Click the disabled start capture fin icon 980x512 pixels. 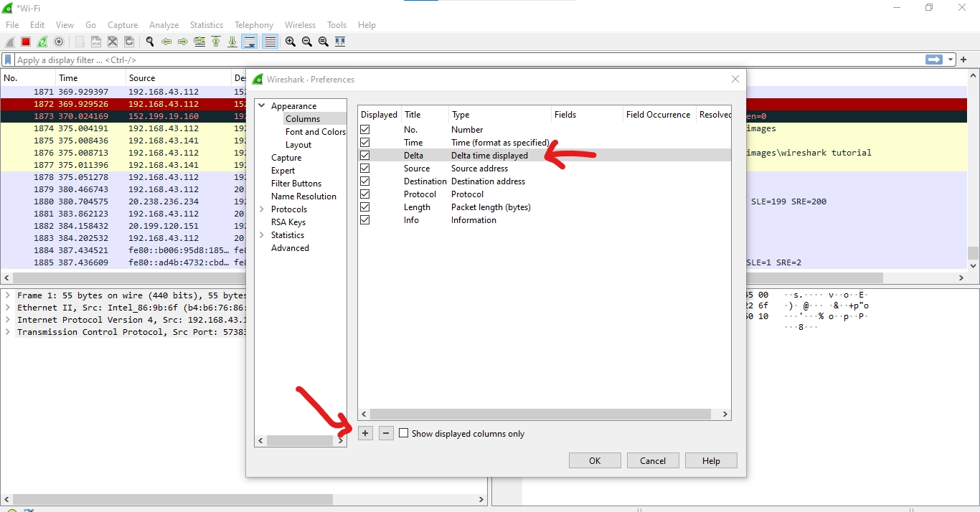coord(10,42)
